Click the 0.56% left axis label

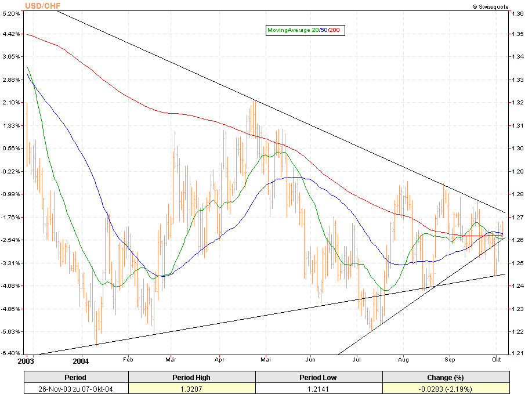point(11,149)
